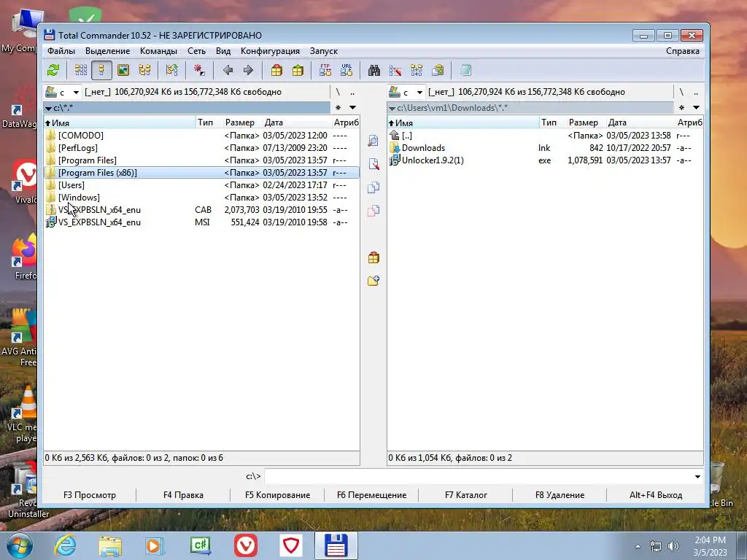Click copy names toolbar icon
Image resolution: width=747 pixels, height=560 pixels.
[438, 71]
